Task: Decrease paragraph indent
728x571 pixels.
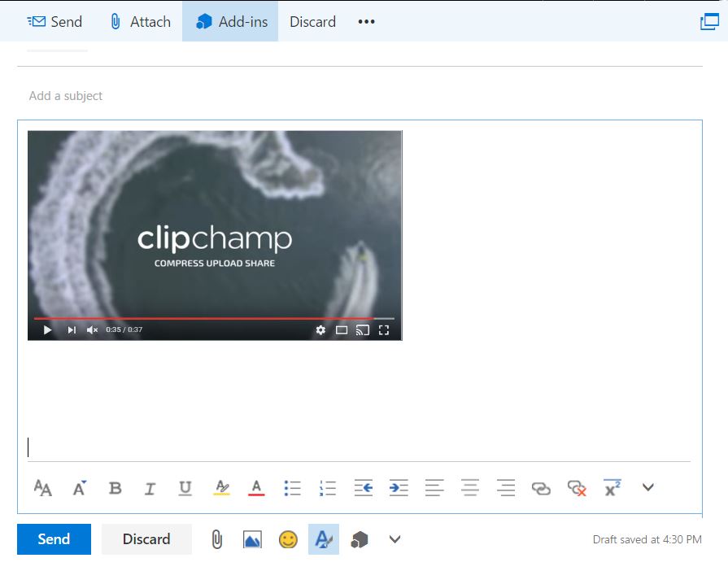Action: [x=364, y=488]
